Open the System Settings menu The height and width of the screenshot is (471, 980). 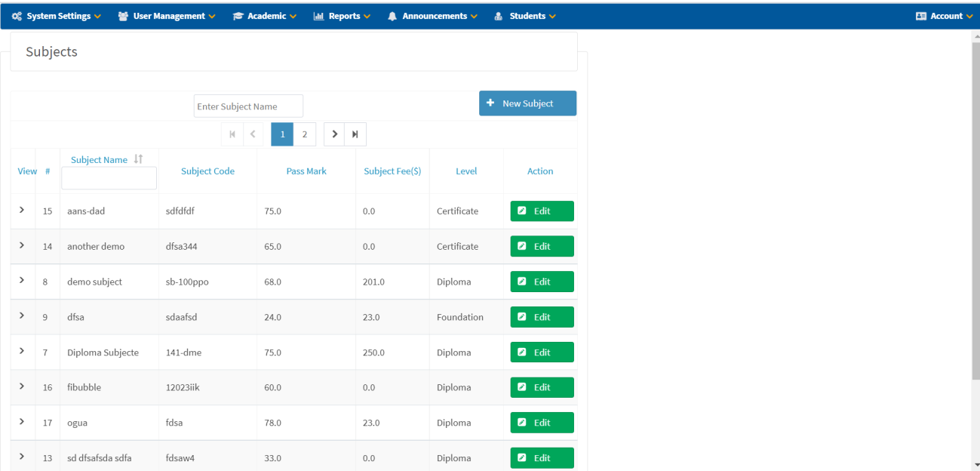[57, 16]
